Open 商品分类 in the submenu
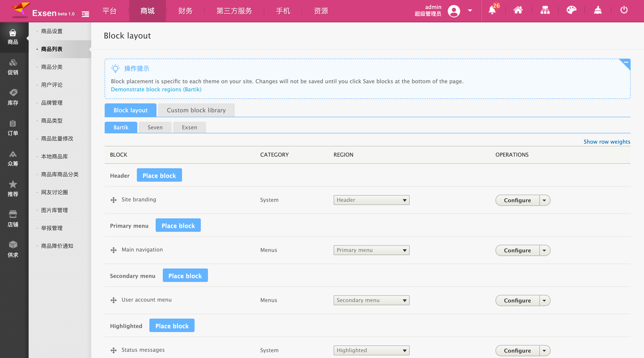 [x=52, y=67]
